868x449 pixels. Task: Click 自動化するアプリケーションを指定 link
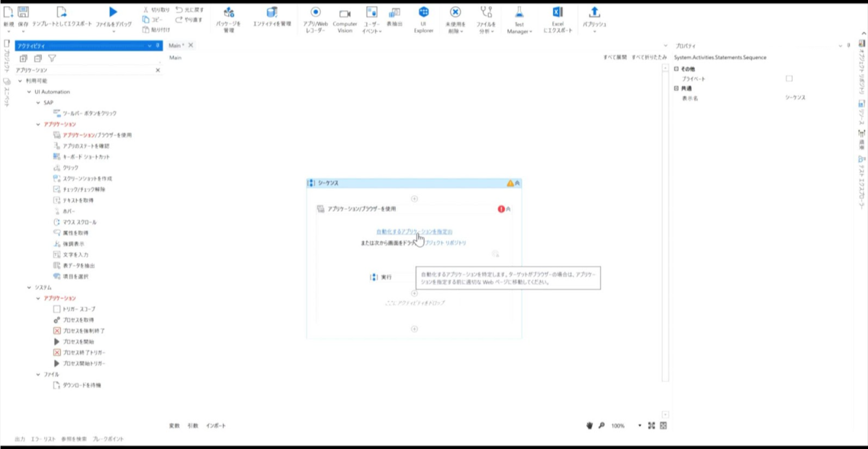tap(414, 232)
